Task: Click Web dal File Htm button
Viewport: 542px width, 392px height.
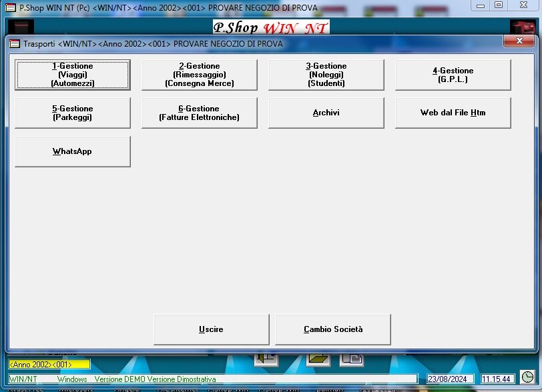Action: pyautogui.click(x=453, y=113)
